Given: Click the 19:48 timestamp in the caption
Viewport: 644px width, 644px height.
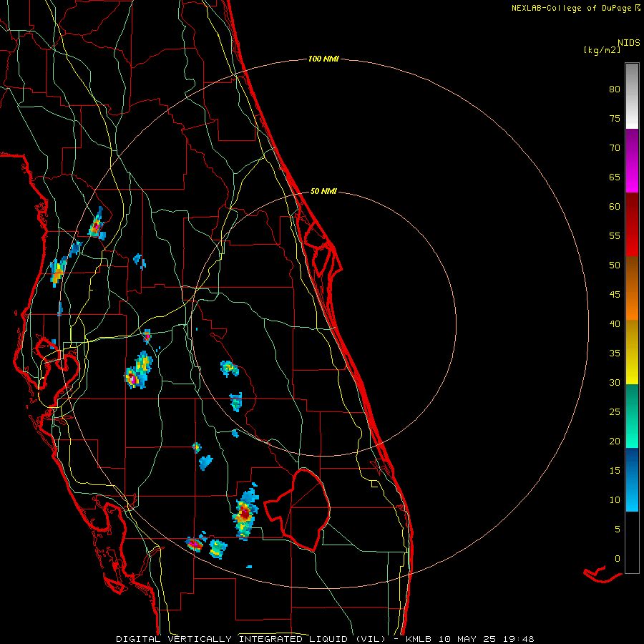Looking at the screenshot, I should pos(519,639).
